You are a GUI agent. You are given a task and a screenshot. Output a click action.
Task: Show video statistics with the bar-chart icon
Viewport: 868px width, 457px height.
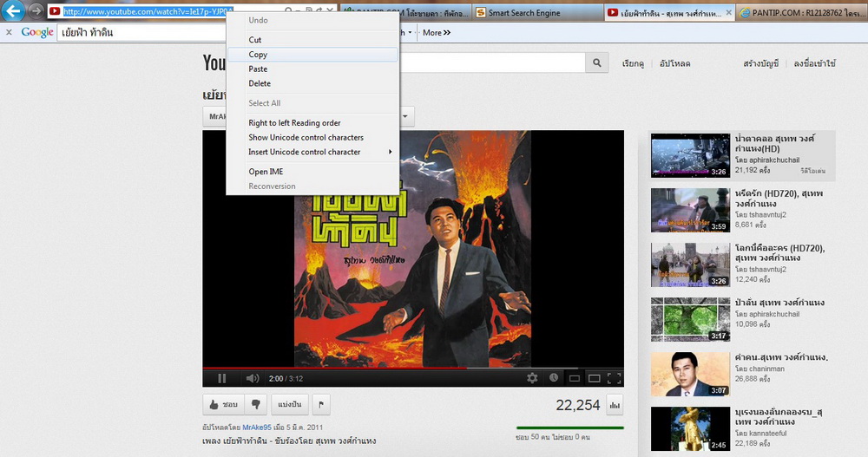click(x=615, y=405)
